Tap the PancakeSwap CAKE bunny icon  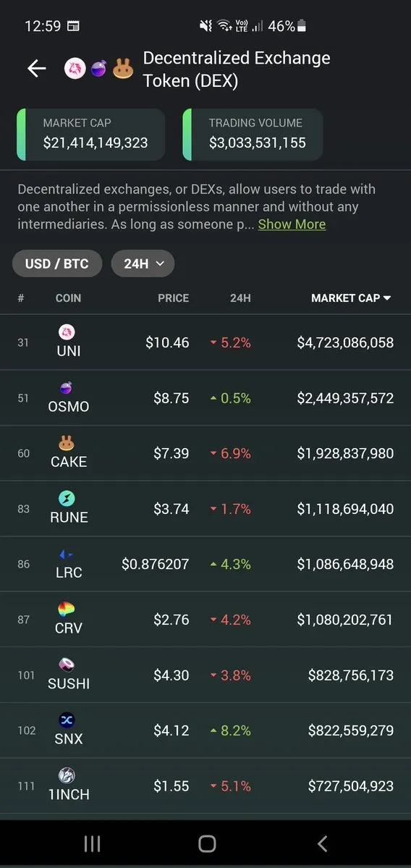click(x=67, y=443)
